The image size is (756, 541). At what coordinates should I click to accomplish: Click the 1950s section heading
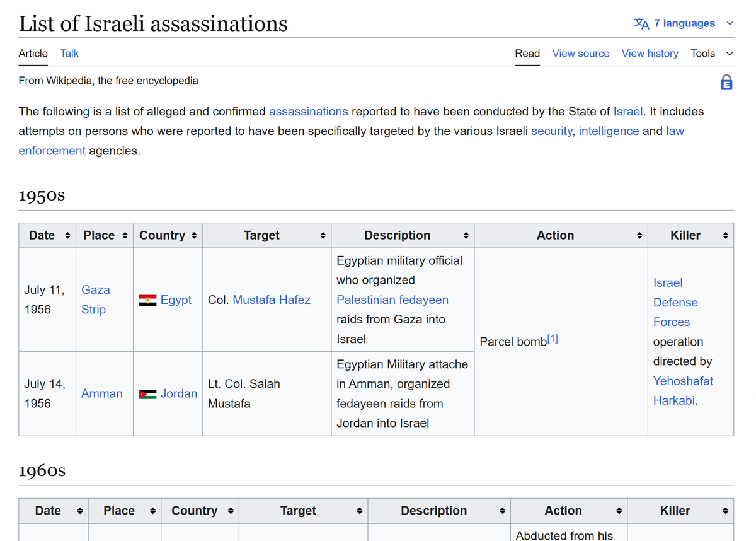click(42, 195)
